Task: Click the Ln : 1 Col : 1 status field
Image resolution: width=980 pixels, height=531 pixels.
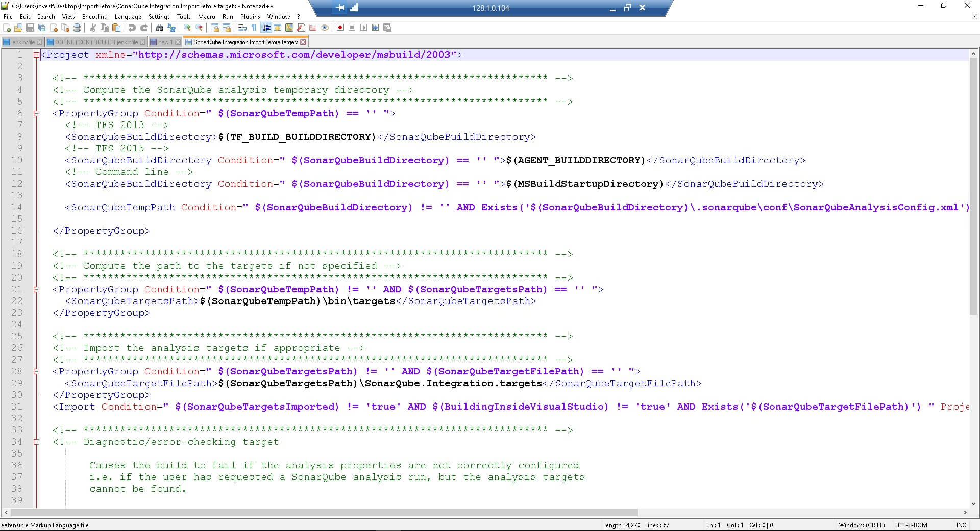Action: (x=725, y=525)
